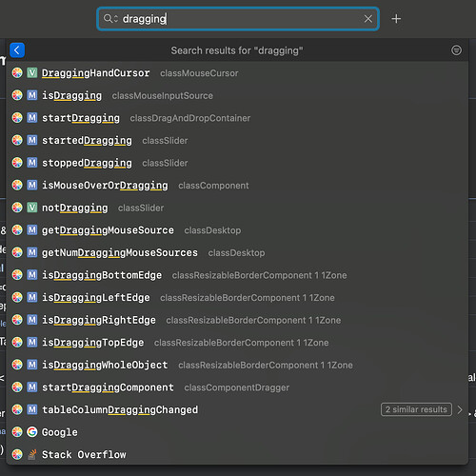Screen dimensions: 476x476
Task: Select the green V icon for notDragging
Action: tap(32, 208)
